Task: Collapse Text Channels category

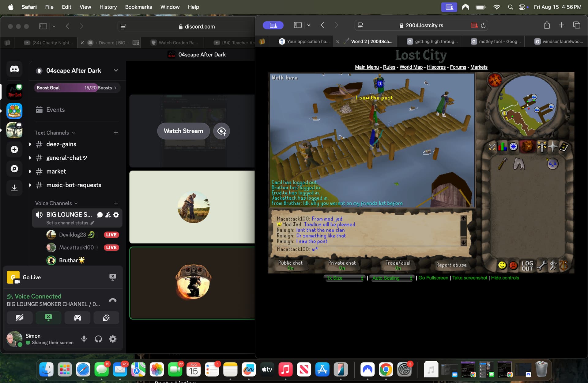Action: point(55,133)
